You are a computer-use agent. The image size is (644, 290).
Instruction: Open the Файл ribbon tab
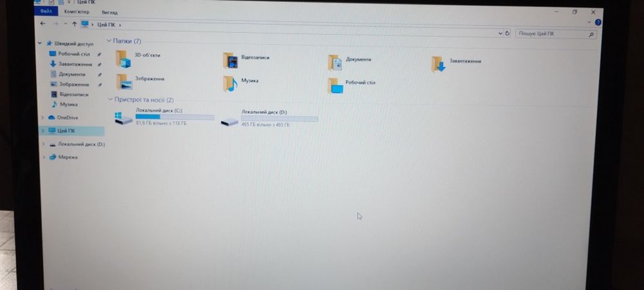pos(46,11)
